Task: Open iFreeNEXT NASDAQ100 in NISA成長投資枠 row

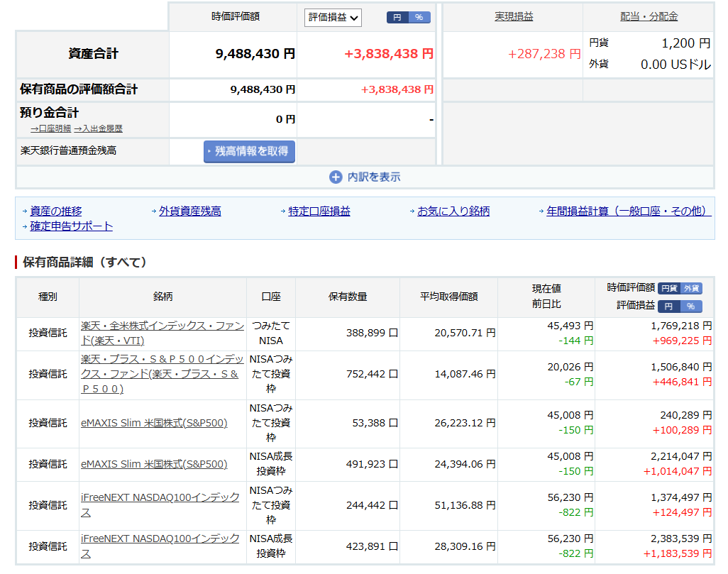Action: [160, 546]
